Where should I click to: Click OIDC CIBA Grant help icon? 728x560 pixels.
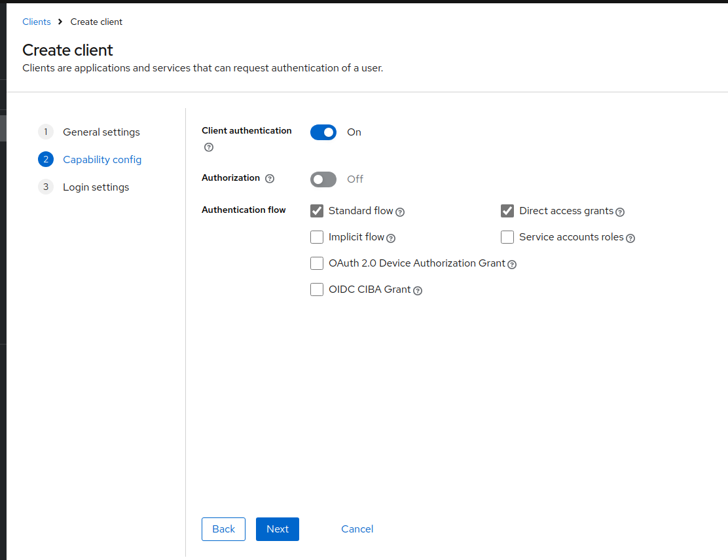pyautogui.click(x=418, y=291)
